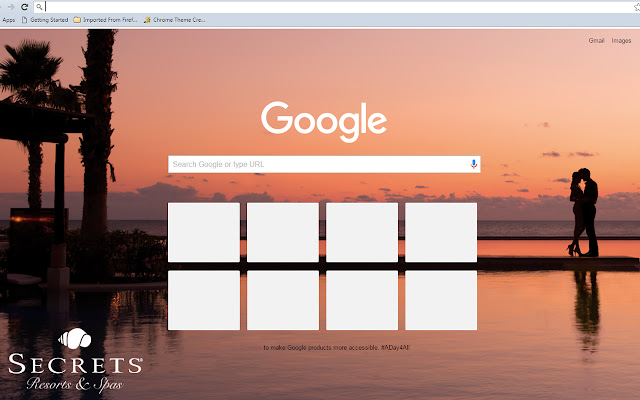This screenshot has height=400, width=640.
Task: Click the accessibility promo text with #ADay4All
Action: 336,348
